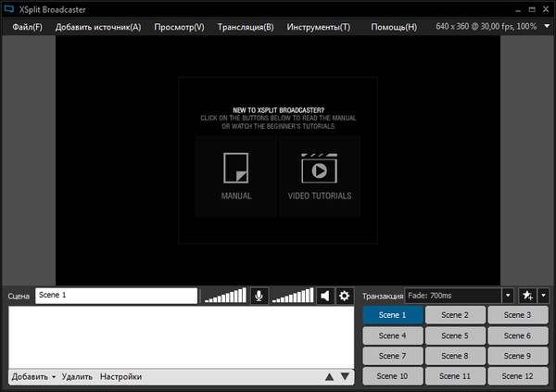Screen dimensions: 556x392
Task: Open the Файл(F) menu
Action: coord(27,27)
